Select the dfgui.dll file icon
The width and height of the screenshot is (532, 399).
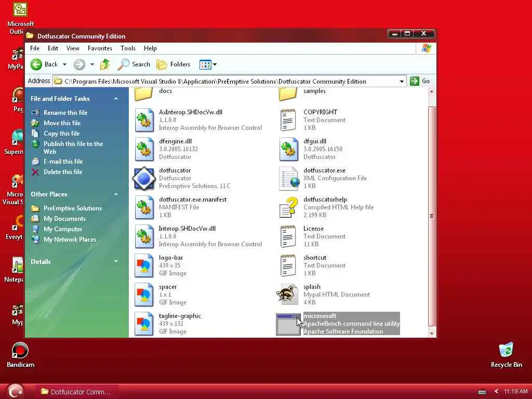(x=289, y=149)
